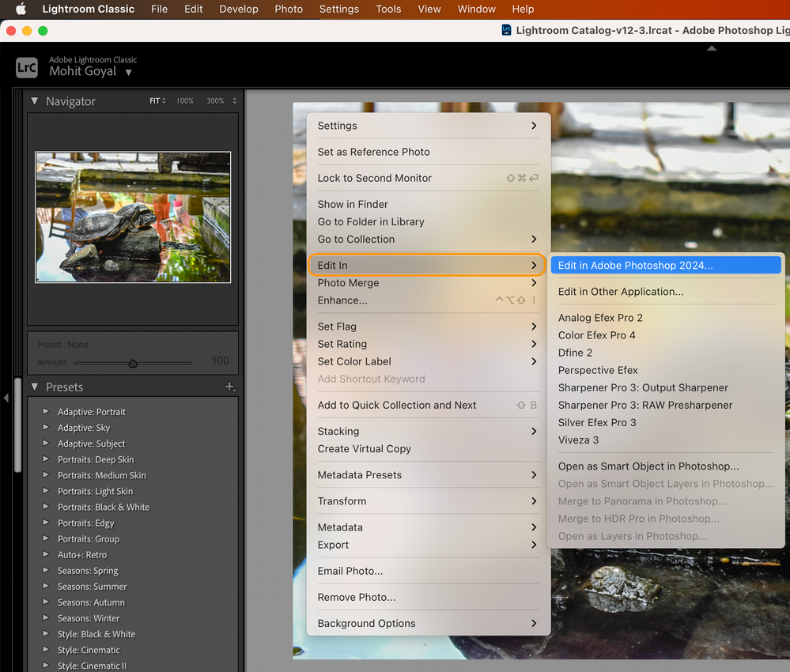Open the Window menu
The width and height of the screenshot is (790, 672).
tap(476, 9)
